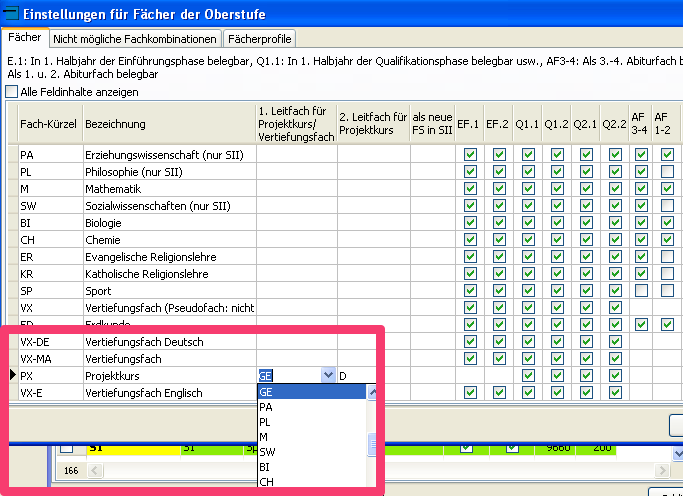
Task: Select PA from the open dropdown list
Action: (266, 408)
